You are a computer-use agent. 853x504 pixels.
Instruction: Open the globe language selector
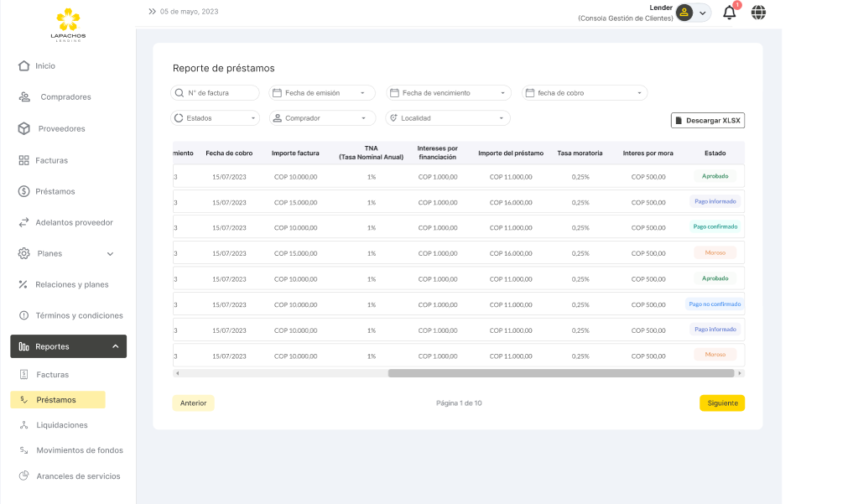click(x=758, y=13)
